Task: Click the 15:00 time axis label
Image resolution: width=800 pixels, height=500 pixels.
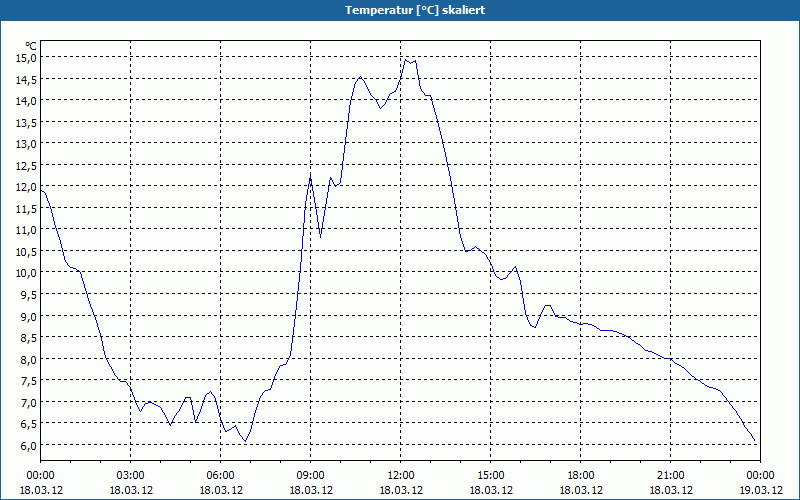Action: coord(491,476)
